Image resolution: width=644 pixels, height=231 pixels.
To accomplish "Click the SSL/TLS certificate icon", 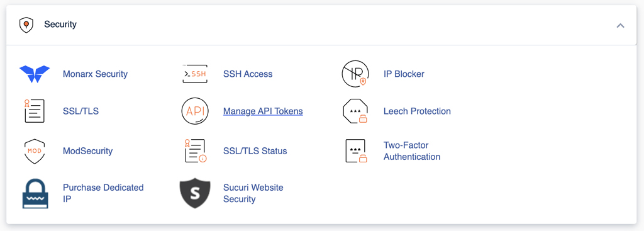I will [x=35, y=111].
